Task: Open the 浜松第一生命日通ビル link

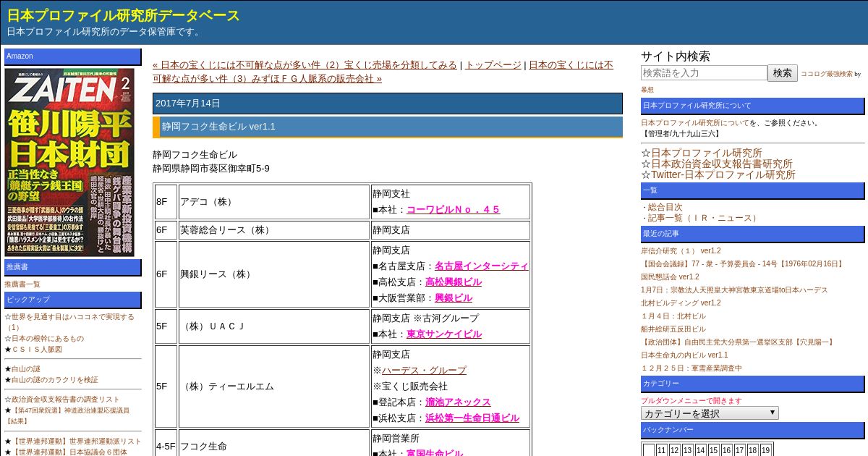Action: 472,418
